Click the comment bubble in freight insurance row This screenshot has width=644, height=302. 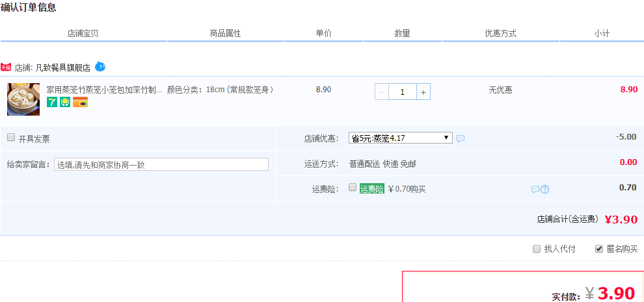point(535,190)
